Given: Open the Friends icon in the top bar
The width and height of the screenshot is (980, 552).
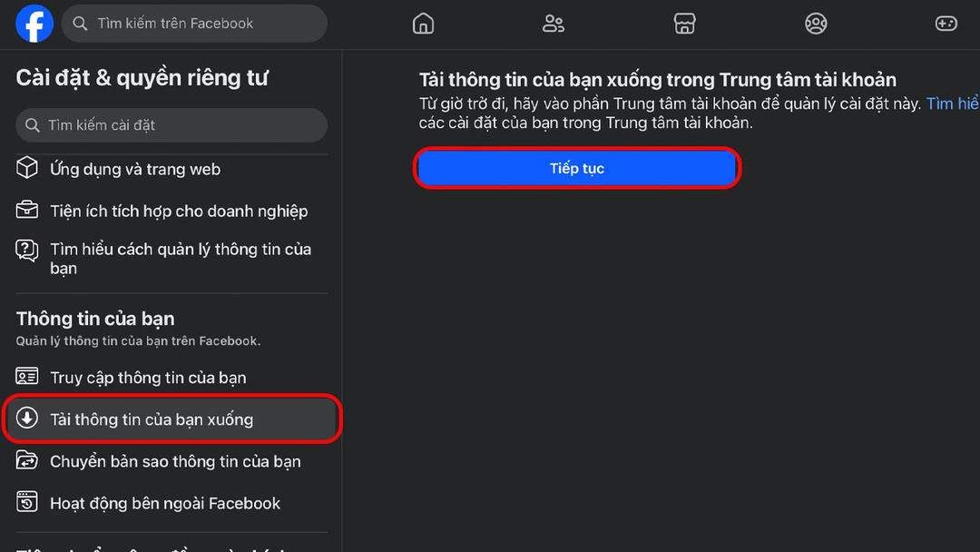Looking at the screenshot, I should 554,24.
